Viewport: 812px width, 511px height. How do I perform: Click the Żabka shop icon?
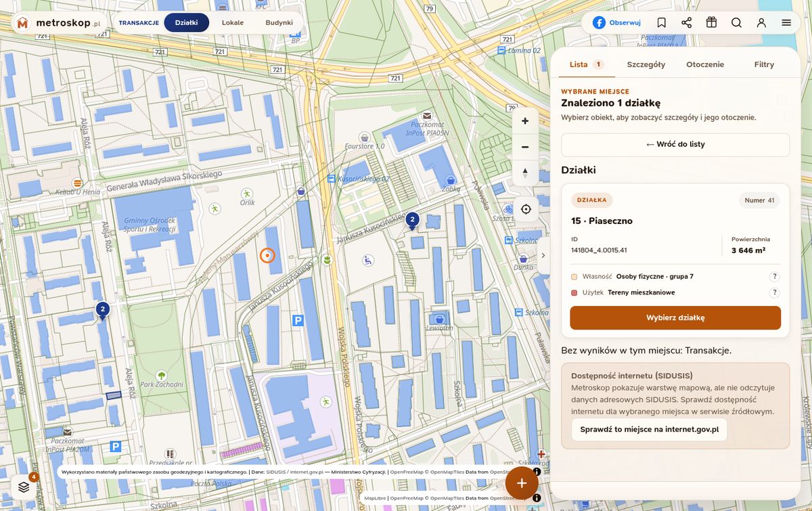(451, 181)
